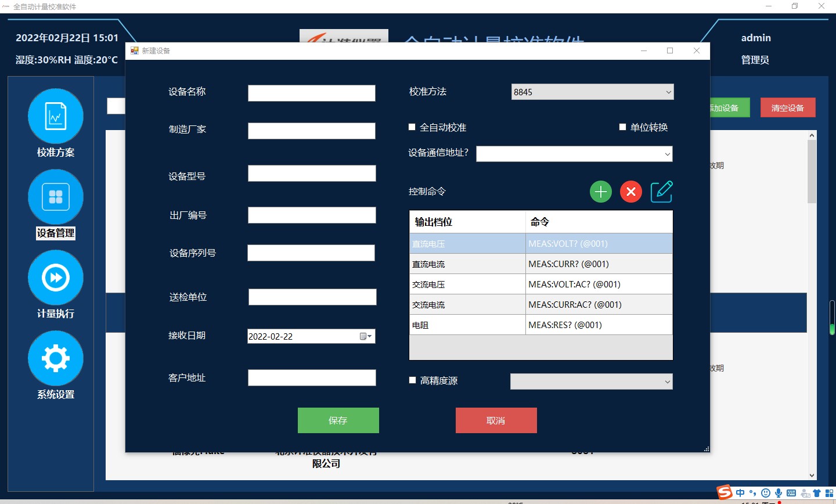Open the 系统设置 gear icon
This screenshot has height=504, width=836.
point(56,358)
